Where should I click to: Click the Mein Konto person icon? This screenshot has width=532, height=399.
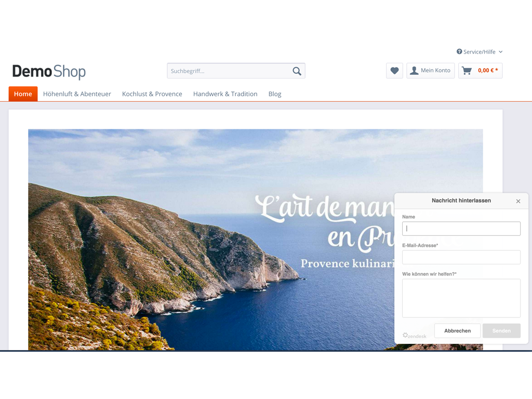click(414, 71)
